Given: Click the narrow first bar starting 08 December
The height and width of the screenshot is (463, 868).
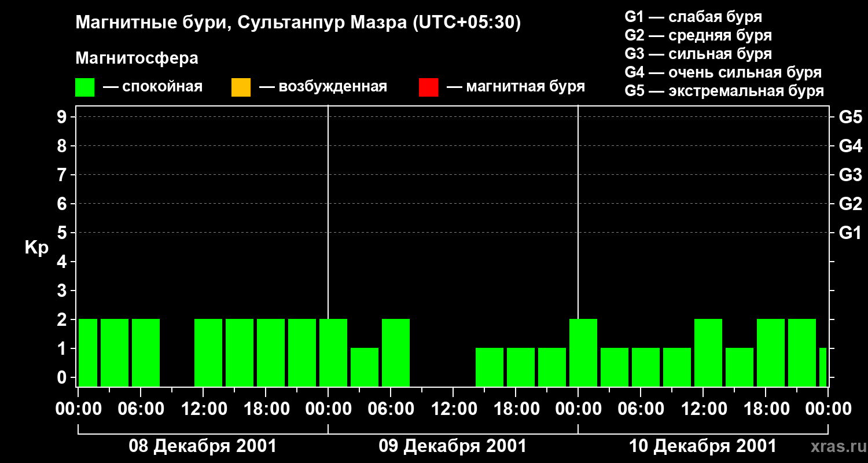Looking at the screenshot, I should point(88,352).
